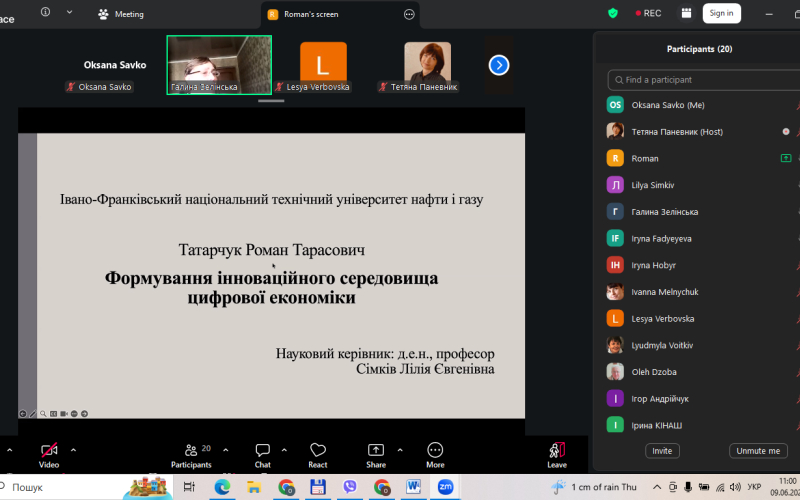Image resolution: width=800 pixels, height=500 pixels.
Task: Expand share options caret
Action: [x=400, y=450]
